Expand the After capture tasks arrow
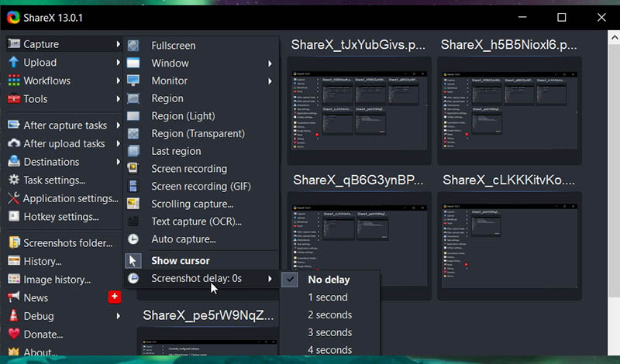Image resolution: width=620 pixels, height=364 pixels. 118,125
